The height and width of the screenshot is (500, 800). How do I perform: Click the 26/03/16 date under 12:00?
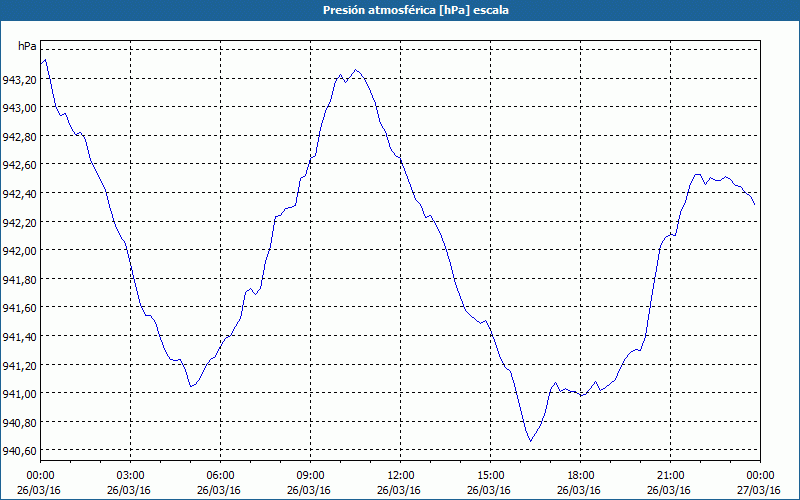(399, 490)
